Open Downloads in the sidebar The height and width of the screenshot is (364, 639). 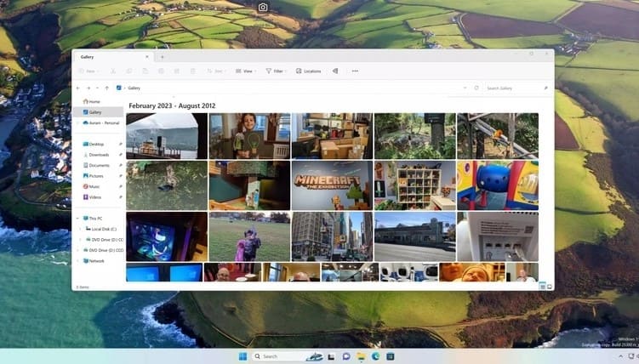96,155
